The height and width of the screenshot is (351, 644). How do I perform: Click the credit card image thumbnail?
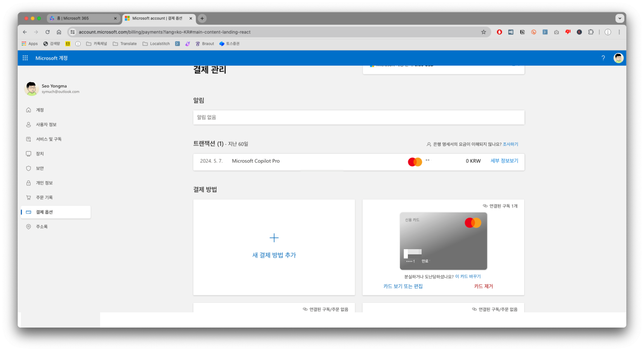[443, 241]
